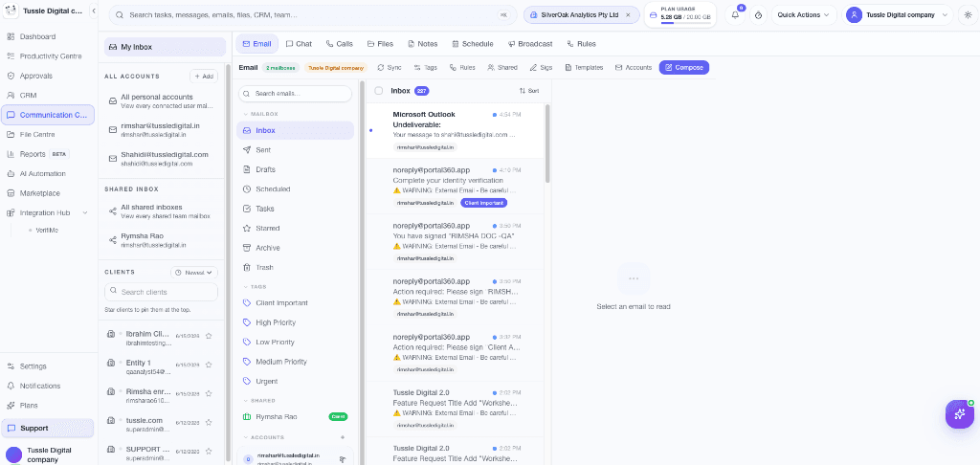Click the Sync mail icon button

pyautogui.click(x=390, y=68)
